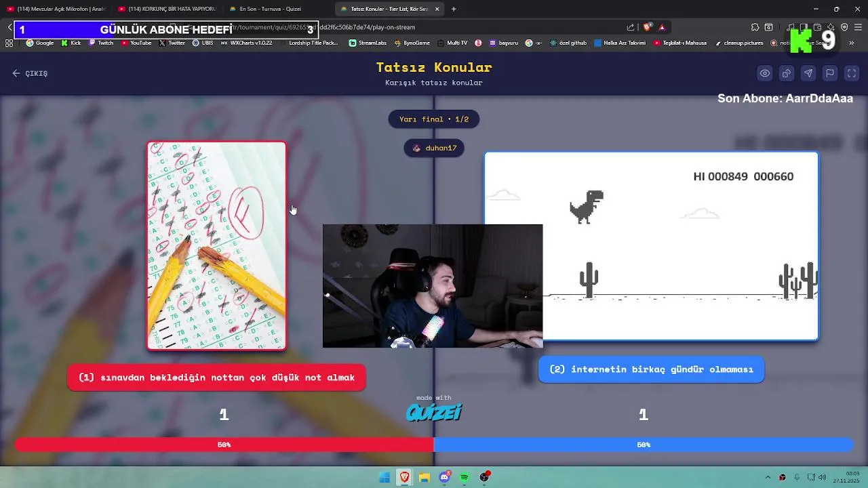The image size is (868, 488).
Task: Close the Tatsız Konular browser tab
Action: tap(437, 9)
